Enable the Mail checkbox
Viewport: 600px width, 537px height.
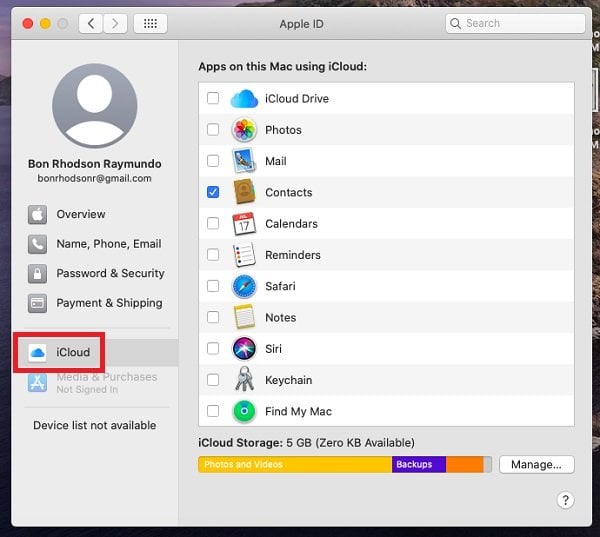[213, 161]
